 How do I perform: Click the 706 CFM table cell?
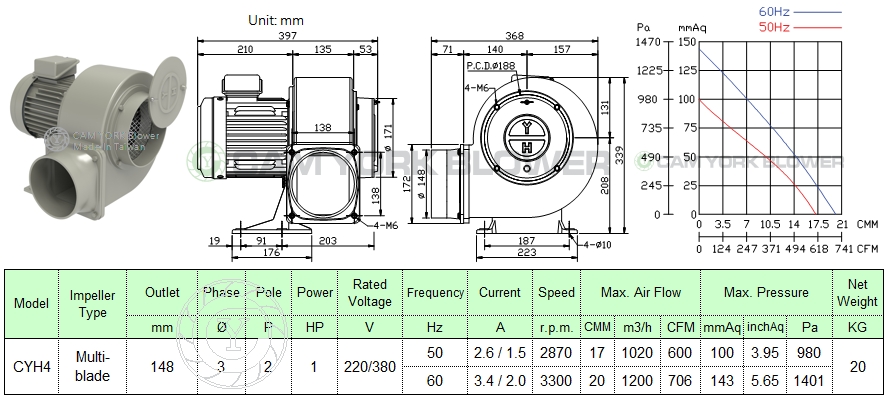pos(681,380)
